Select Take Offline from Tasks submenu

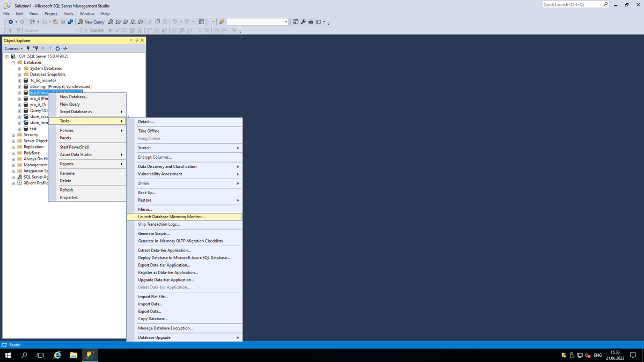[x=184, y=131]
